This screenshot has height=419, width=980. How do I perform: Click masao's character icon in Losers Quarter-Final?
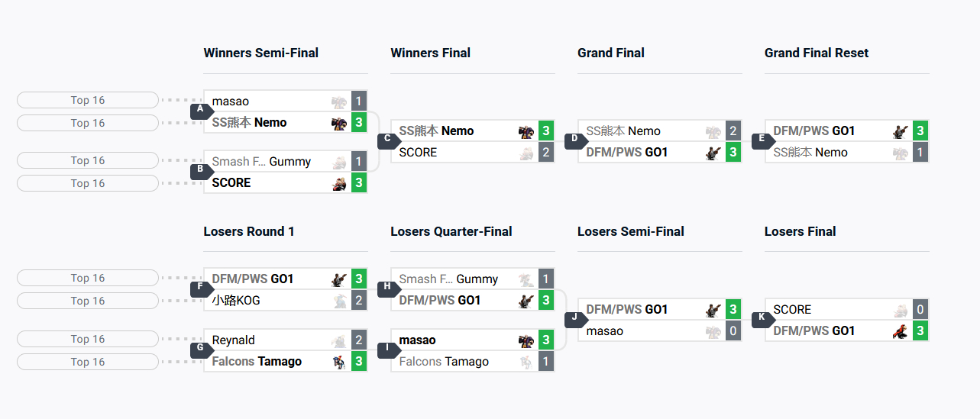(x=526, y=340)
